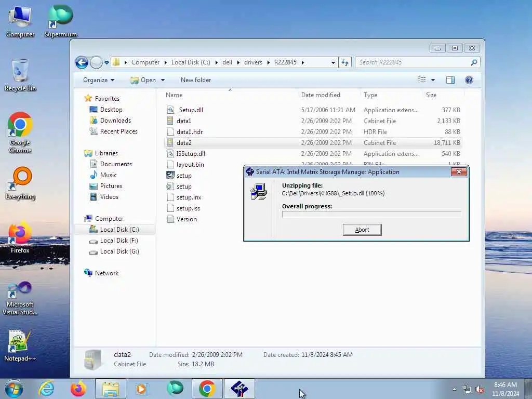Switch to Firefox on the taskbar

[78, 389]
